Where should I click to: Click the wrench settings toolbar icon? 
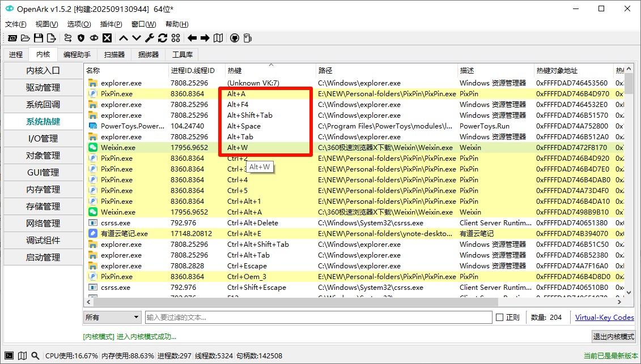pyautogui.click(x=150, y=38)
